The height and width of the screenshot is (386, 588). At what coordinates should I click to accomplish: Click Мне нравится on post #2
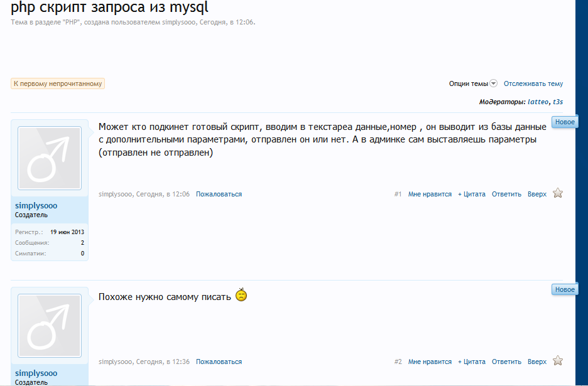(430, 362)
